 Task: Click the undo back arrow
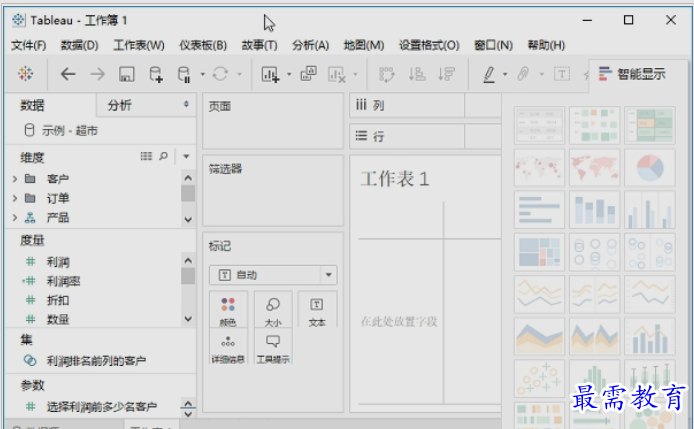pos(68,74)
